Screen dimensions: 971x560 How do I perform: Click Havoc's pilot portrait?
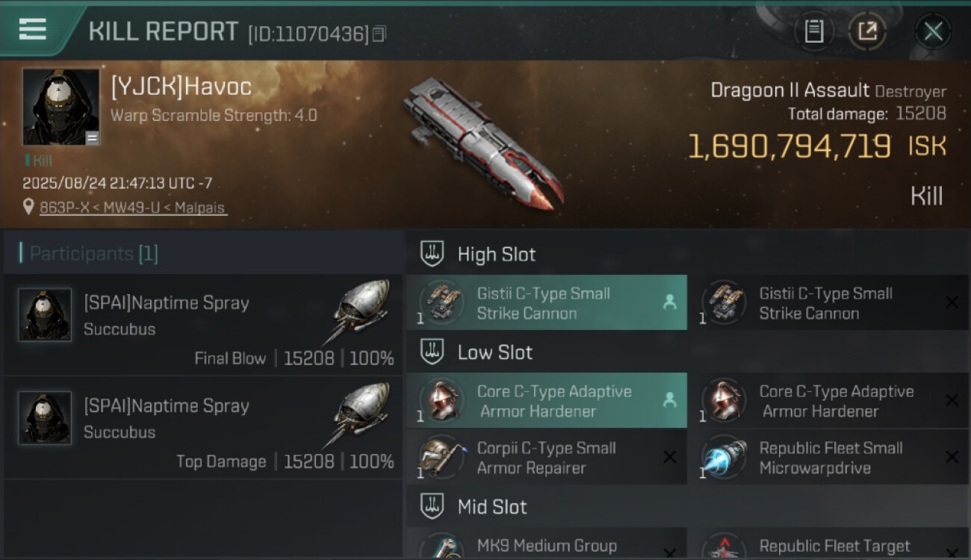click(x=61, y=107)
